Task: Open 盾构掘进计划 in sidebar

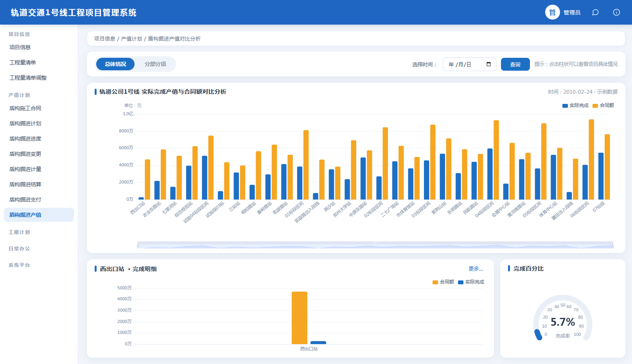Action: [39, 123]
